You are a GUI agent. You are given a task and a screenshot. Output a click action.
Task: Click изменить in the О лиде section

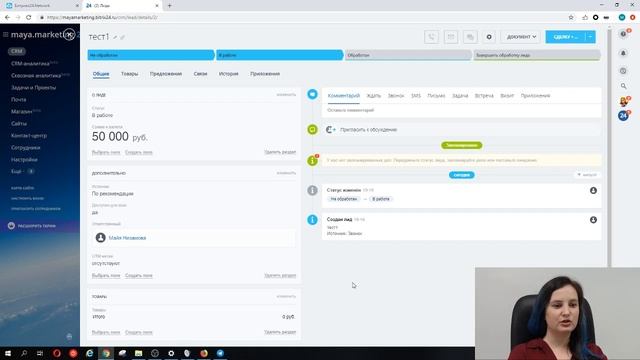point(286,95)
